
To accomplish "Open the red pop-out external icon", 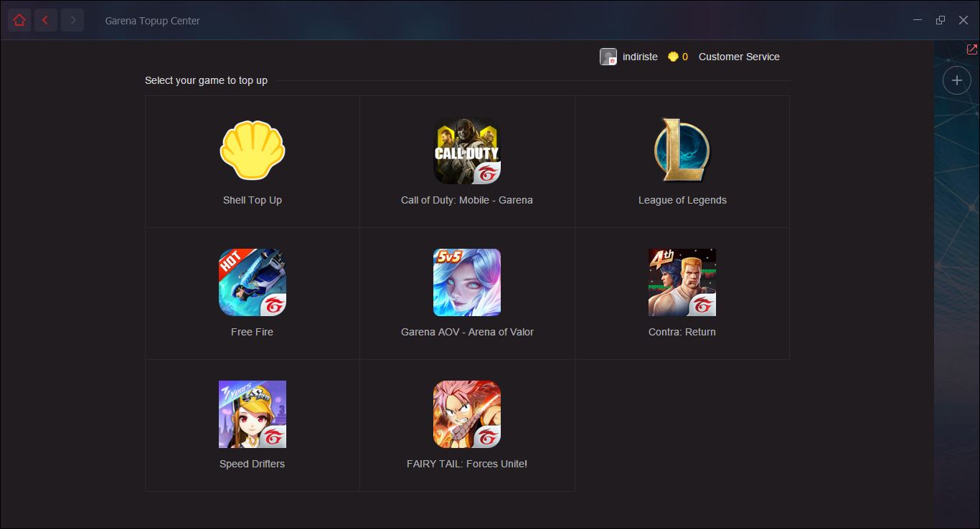I will point(972,49).
